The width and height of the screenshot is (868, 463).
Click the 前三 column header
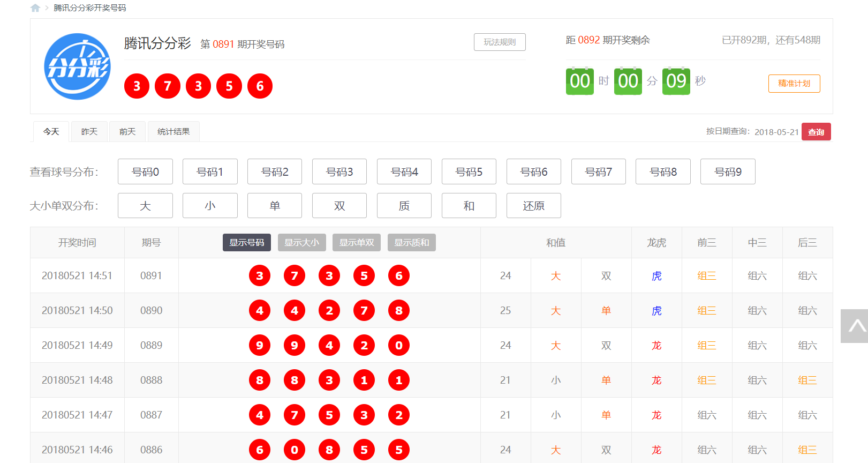pos(707,243)
